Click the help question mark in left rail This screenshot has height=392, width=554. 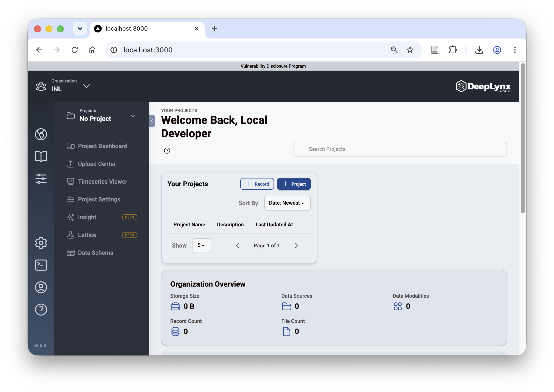coord(41,310)
